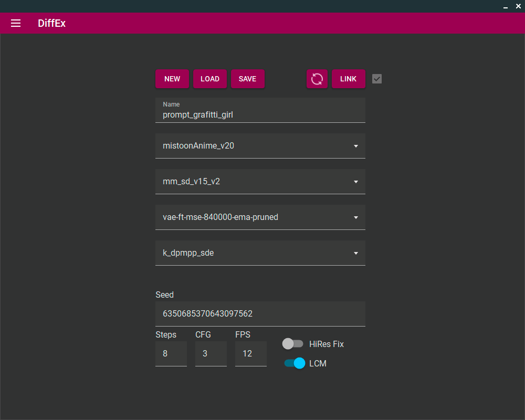Image resolution: width=525 pixels, height=420 pixels.
Task: Click the LINK button
Action: point(348,79)
